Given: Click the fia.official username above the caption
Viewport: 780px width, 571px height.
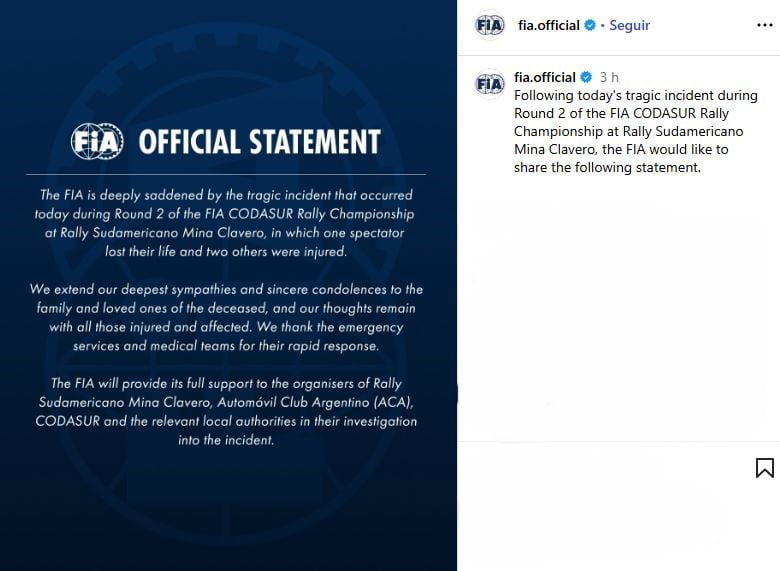Looking at the screenshot, I should click(x=545, y=78).
